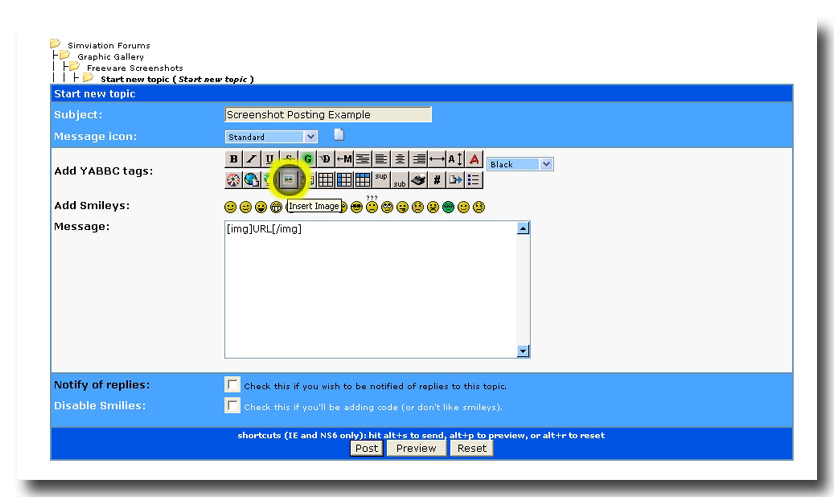Insert quote tag icon
The image size is (834, 497).
click(x=456, y=180)
